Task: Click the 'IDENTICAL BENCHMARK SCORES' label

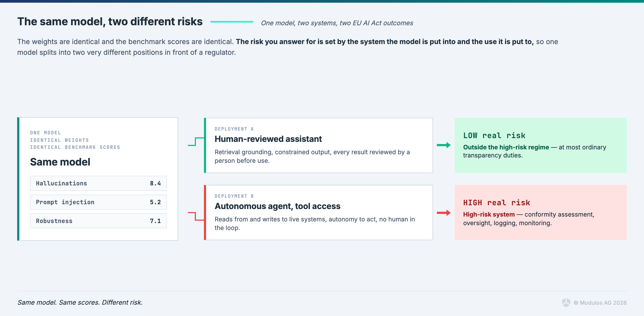Action: 75,147
